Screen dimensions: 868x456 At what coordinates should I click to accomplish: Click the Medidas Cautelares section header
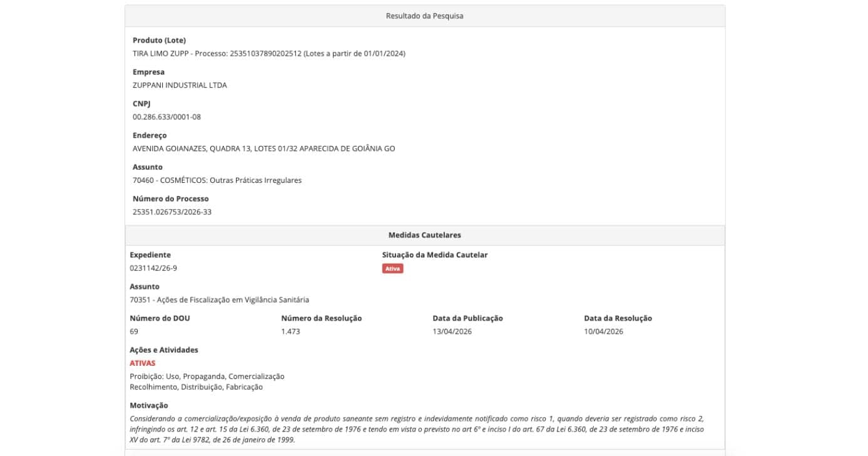pos(425,236)
